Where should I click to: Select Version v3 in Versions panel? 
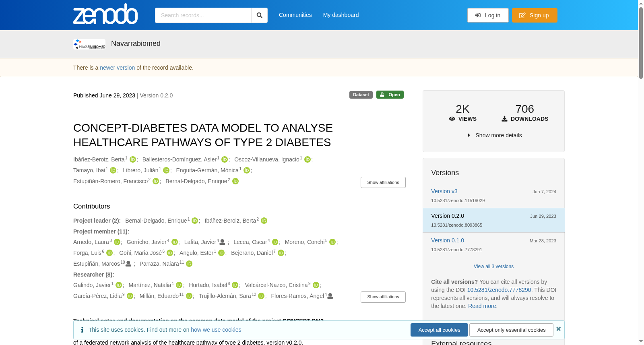coord(444,191)
